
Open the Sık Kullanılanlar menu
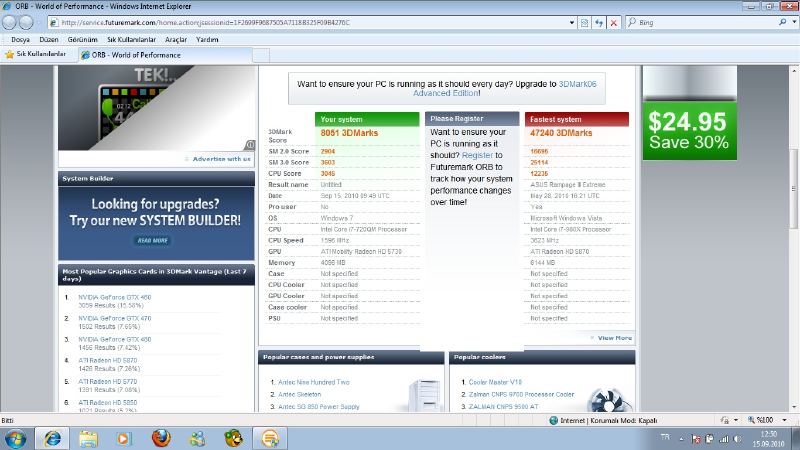(131, 39)
